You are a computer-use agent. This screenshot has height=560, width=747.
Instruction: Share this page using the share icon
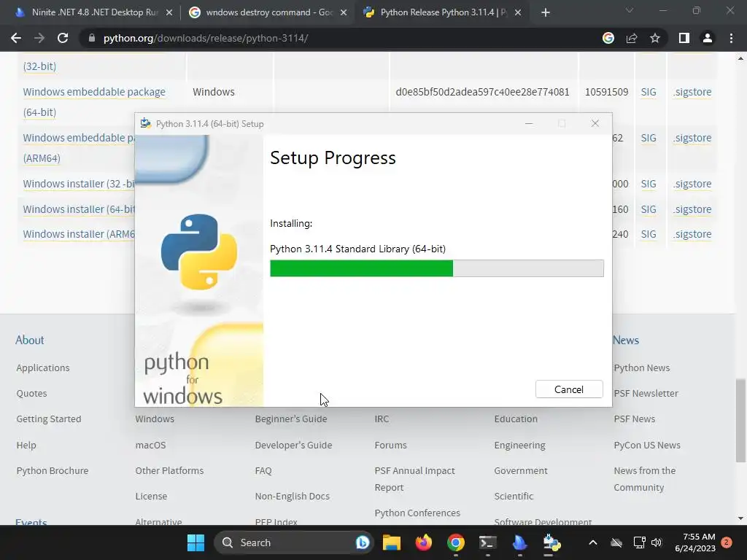coord(632,38)
